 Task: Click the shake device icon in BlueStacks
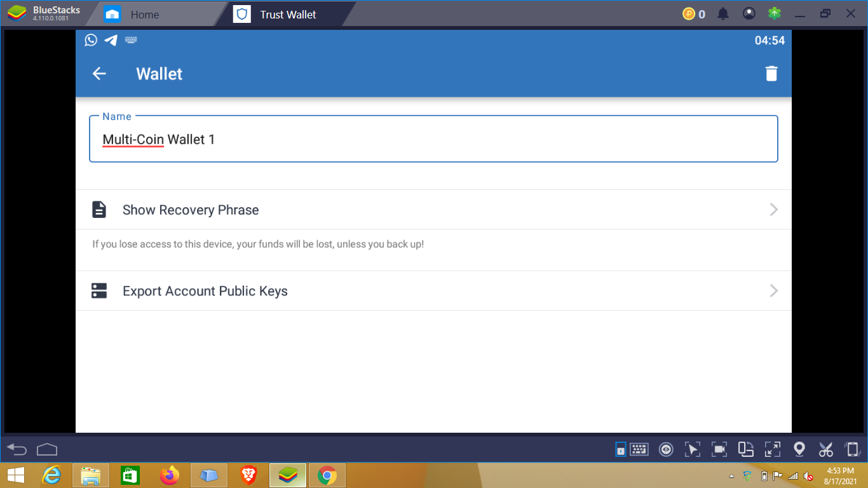pos(852,450)
